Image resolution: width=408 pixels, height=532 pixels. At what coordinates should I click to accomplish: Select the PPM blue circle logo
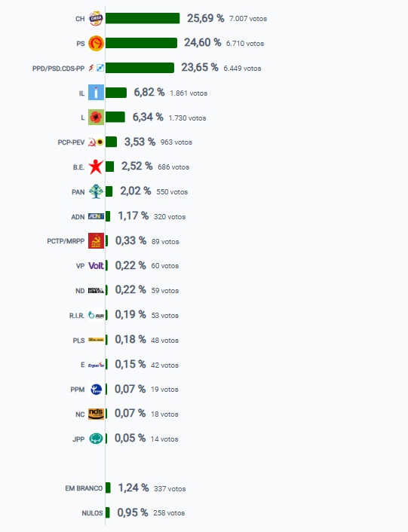click(x=96, y=389)
